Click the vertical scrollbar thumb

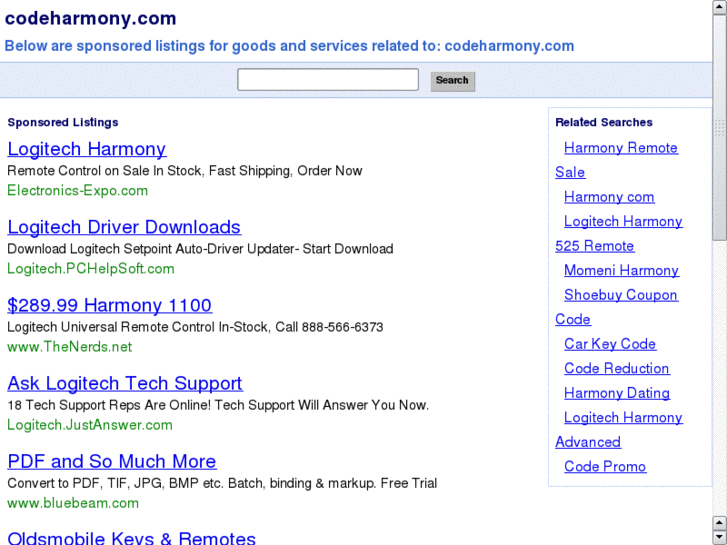(x=720, y=128)
